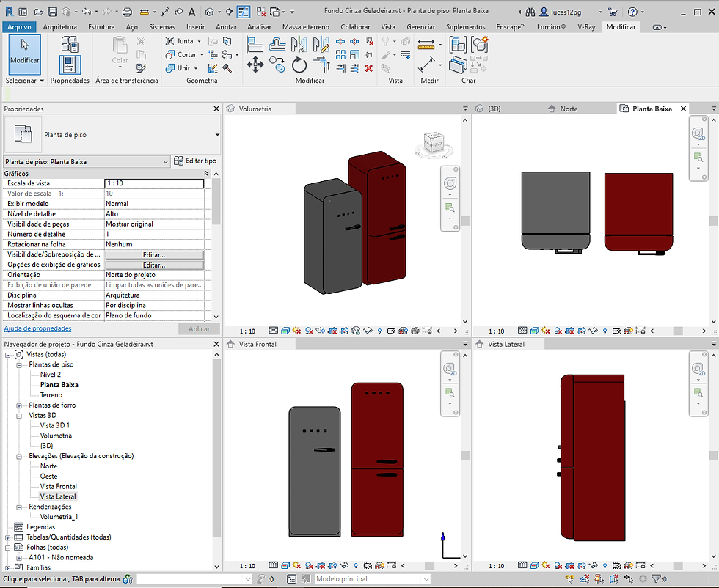The width and height of the screenshot is (719, 588).
Task: Collapse the Gráficos properties section
Action: point(206,174)
